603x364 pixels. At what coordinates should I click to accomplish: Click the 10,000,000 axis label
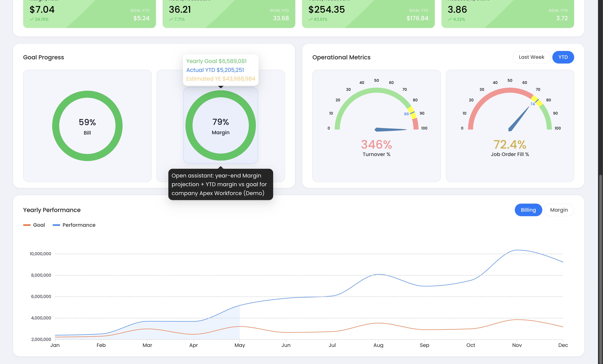[40, 254]
